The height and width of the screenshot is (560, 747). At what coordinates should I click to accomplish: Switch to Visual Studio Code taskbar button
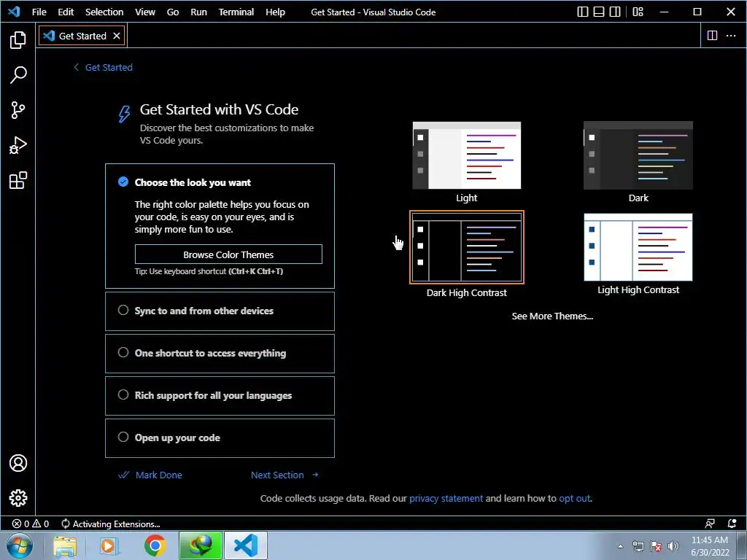tap(245, 545)
